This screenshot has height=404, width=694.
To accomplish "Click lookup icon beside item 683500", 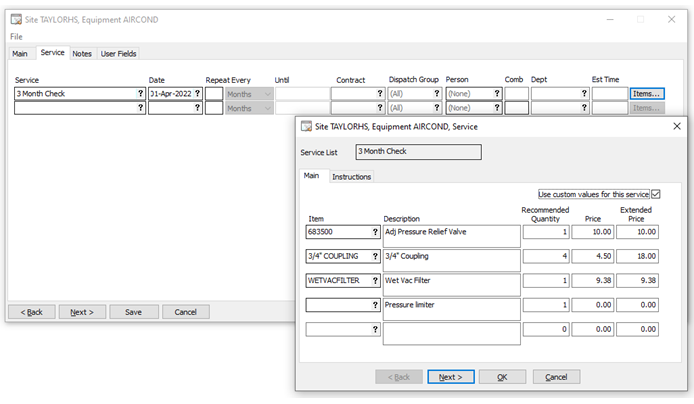I will [375, 232].
